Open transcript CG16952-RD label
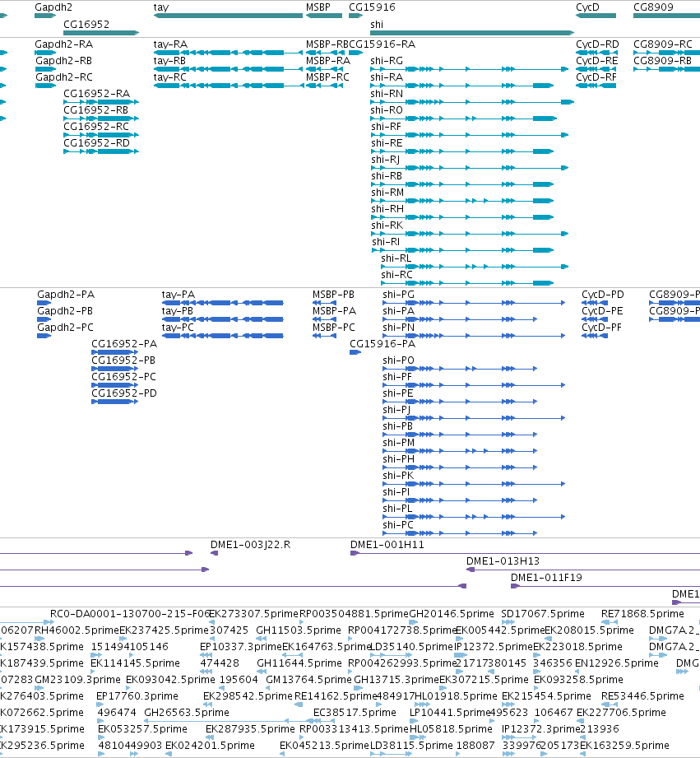The height and width of the screenshot is (758, 700). tap(96, 142)
